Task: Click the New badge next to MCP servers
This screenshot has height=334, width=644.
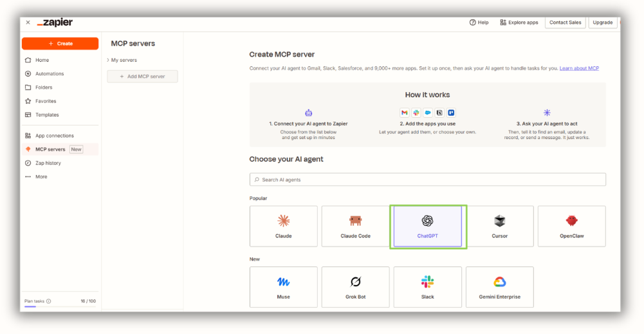Action: pyautogui.click(x=77, y=149)
